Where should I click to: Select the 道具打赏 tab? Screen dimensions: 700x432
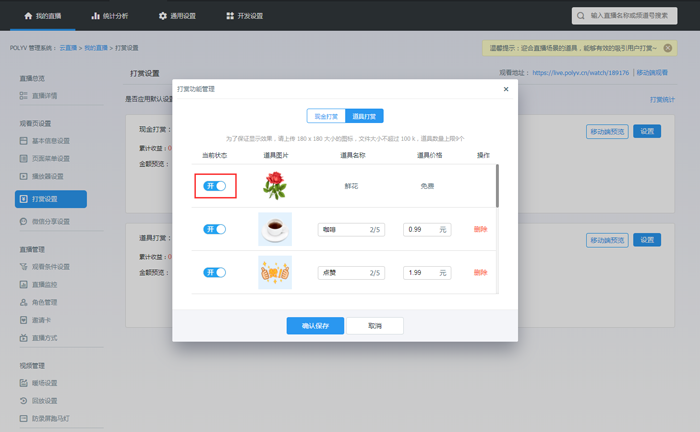[x=364, y=117]
